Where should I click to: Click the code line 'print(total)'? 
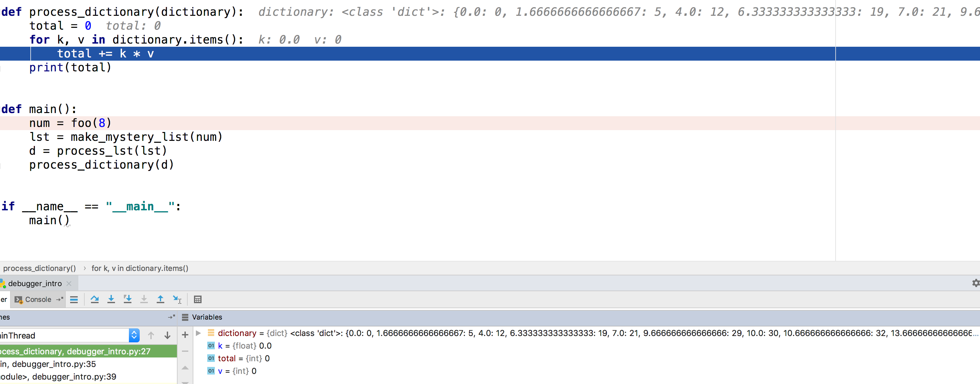pos(70,67)
